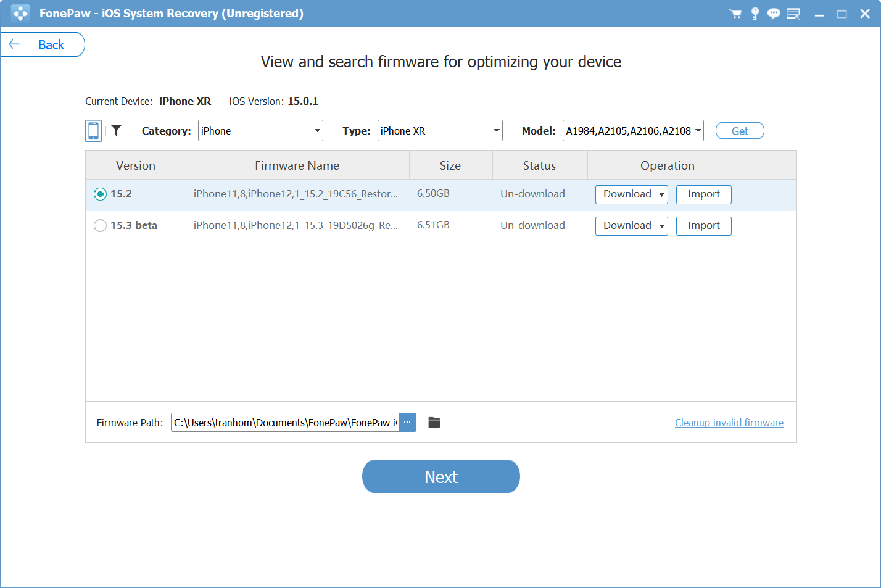Viewport: 881px width, 588px height.
Task: Import firmware for 15.2 row
Action: (x=704, y=194)
